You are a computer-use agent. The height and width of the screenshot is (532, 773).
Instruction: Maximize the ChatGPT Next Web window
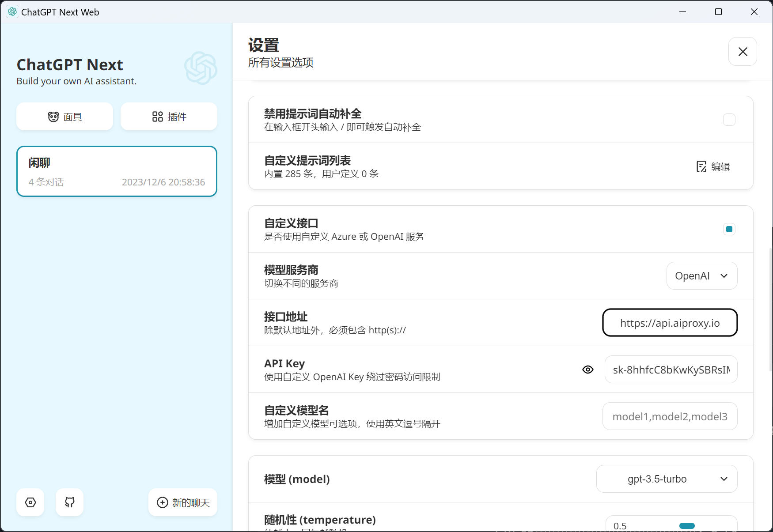click(x=719, y=12)
